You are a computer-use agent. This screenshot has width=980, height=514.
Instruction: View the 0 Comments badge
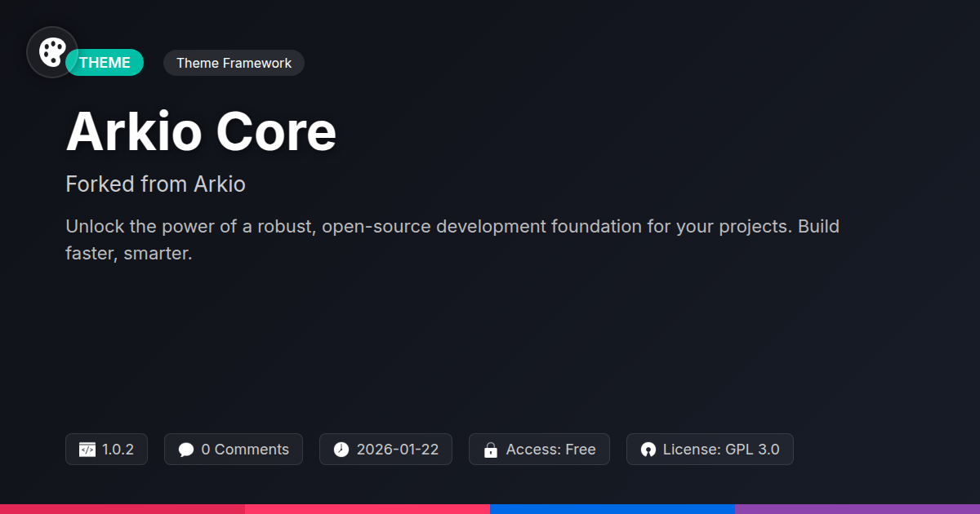click(234, 450)
